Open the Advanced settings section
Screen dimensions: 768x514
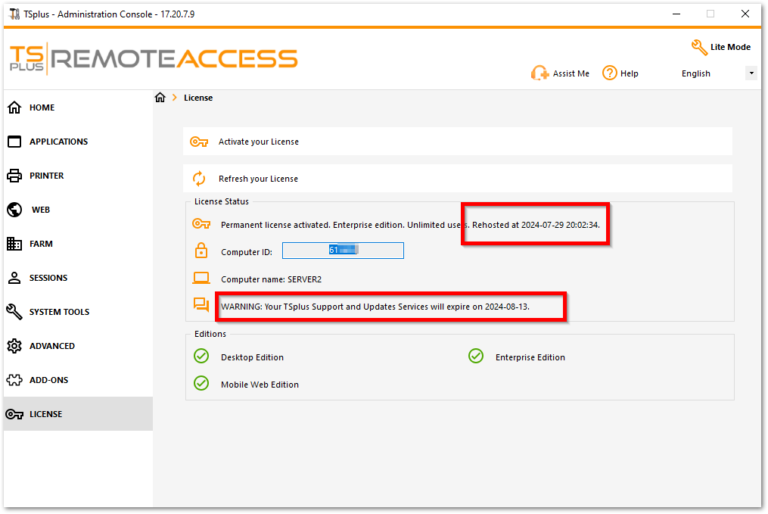pyautogui.click(x=52, y=346)
